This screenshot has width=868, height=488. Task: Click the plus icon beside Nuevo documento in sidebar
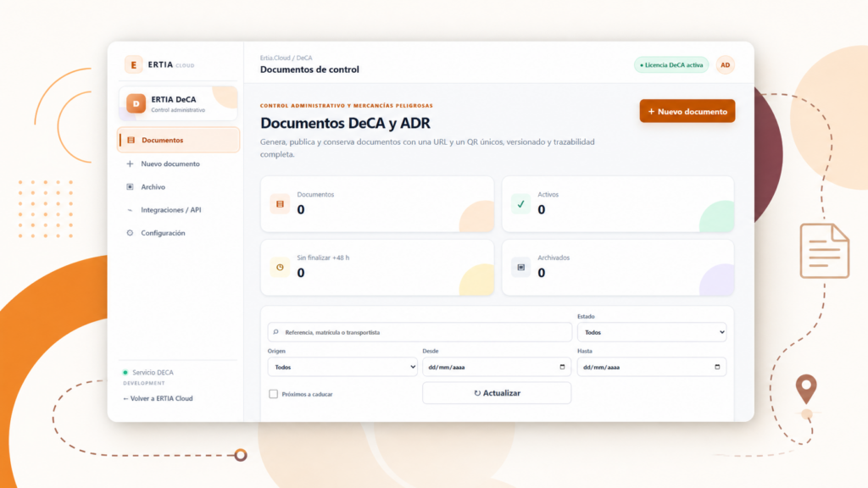coord(130,164)
